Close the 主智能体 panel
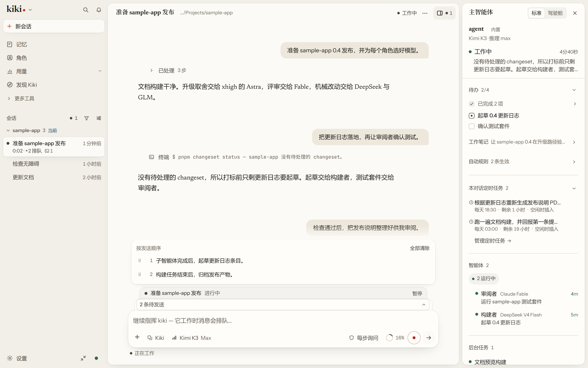This screenshot has height=368, width=588. coord(575,13)
